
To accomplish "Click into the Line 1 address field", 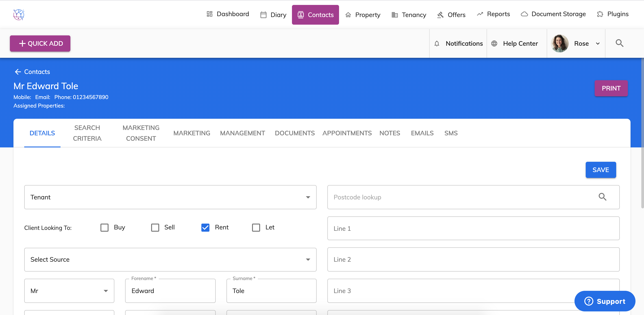I will click(x=473, y=228).
